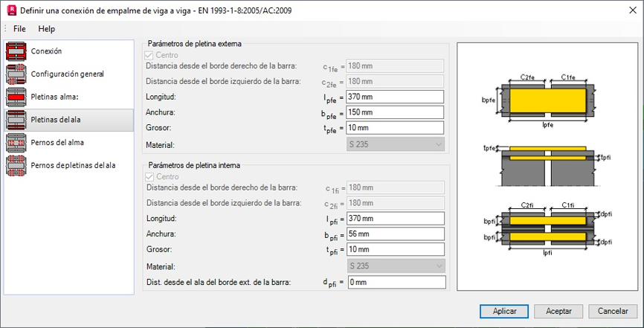This screenshot has width=644, height=328.
Task: Click the Cancelar button
Action: [x=613, y=311]
